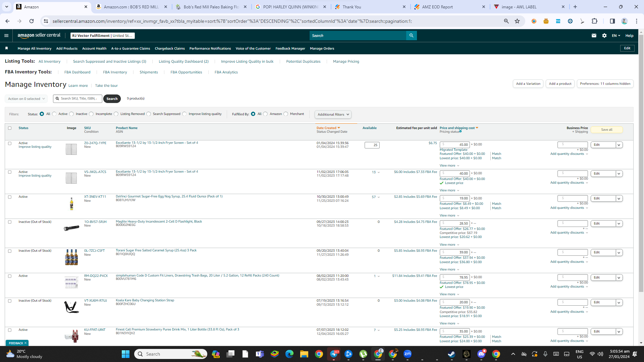The width and height of the screenshot is (644, 362).
Task: Click the Torani Syrup product thumbnail
Action: [x=71, y=257]
